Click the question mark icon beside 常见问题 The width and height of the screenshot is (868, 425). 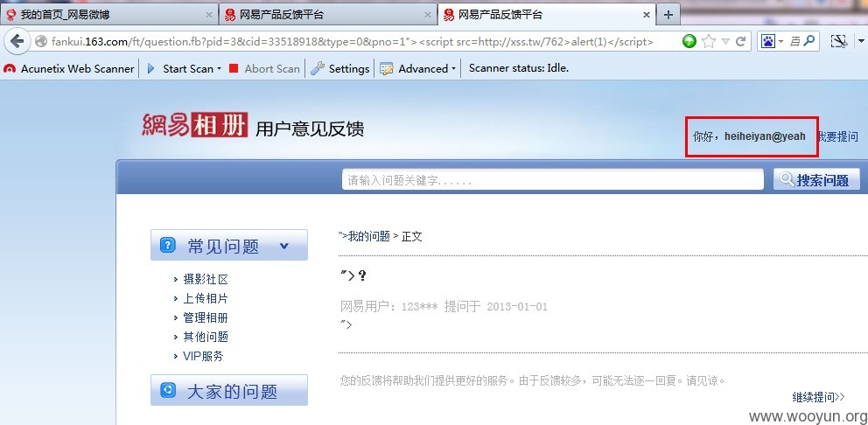[168, 245]
